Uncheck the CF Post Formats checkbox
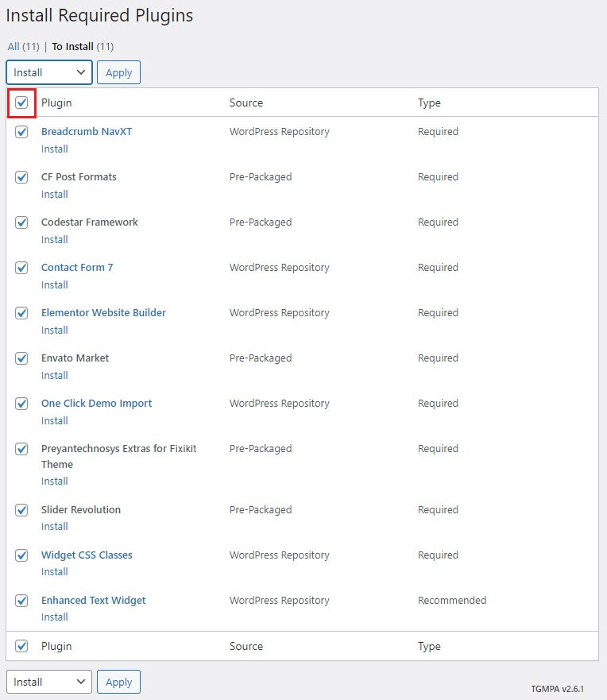The image size is (607, 700). (x=21, y=177)
